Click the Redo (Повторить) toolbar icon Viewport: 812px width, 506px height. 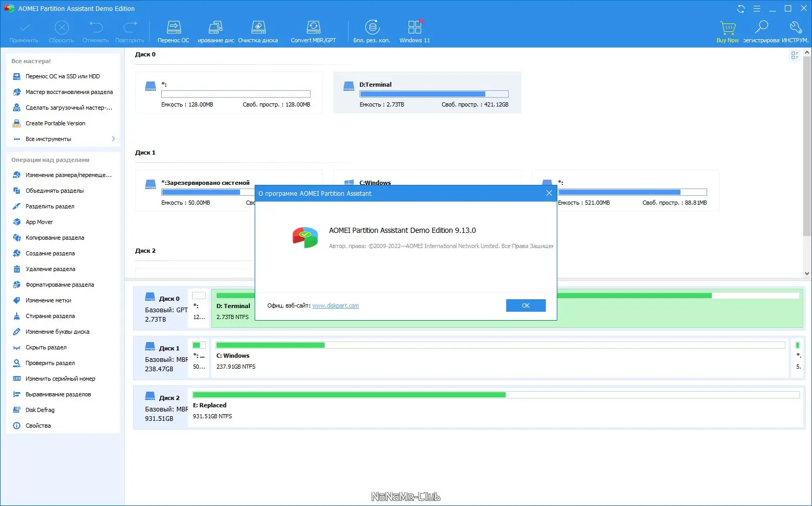point(130,27)
